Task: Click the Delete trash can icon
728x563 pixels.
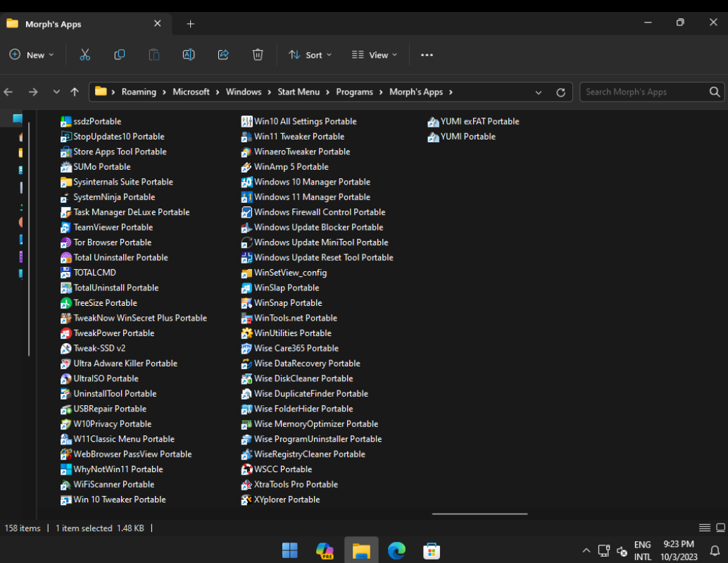Action: pyautogui.click(x=258, y=55)
